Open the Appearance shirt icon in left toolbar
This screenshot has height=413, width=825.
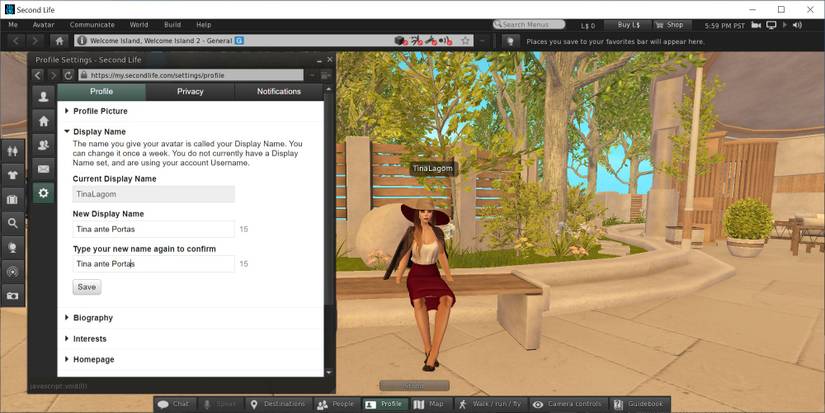click(x=13, y=175)
